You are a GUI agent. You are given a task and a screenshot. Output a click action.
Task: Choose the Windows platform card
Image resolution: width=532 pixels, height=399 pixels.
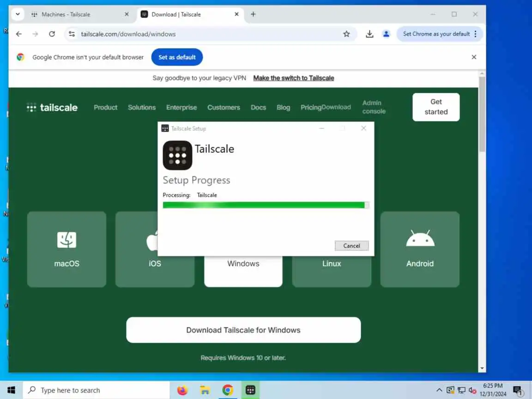coord(243,272)
